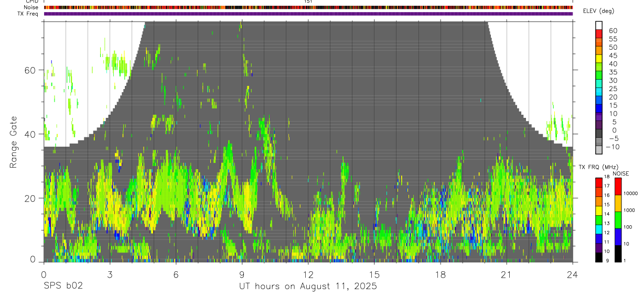This screenshot has width=644, height=297.
Task: Click ELEV colorbar label '50'
Action: pyautogui.click(x=613, y=48)
